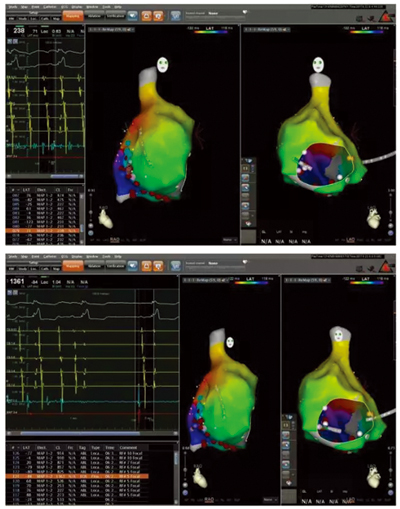
Task: Click the top icon in the map tool palette
Action: [x=248, y=161]
